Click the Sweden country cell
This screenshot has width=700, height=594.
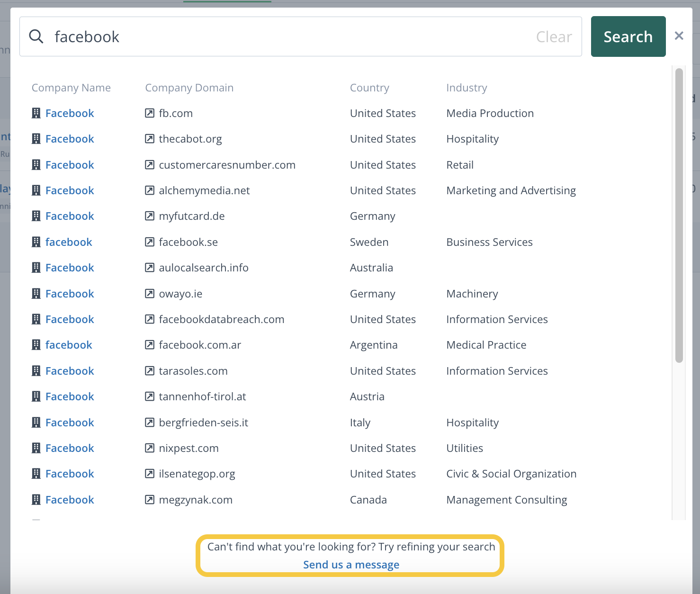(x=369, y=242)
